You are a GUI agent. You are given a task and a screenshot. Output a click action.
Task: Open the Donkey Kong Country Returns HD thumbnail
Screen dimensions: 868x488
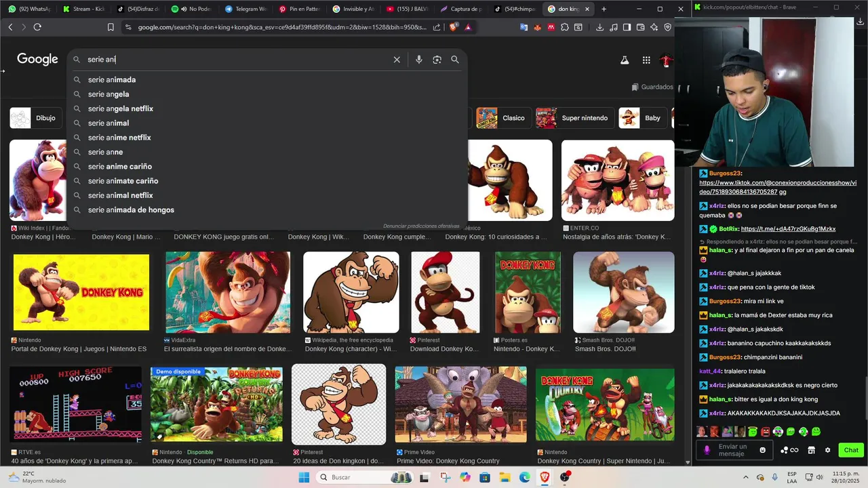pos(216,405)
